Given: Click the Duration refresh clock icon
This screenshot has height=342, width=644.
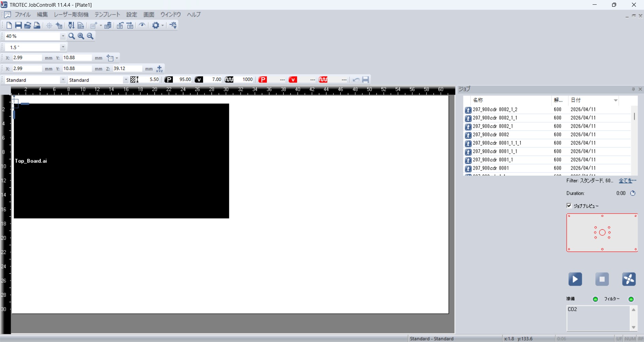Looking at the screenshot, I should tap(633, 193).
